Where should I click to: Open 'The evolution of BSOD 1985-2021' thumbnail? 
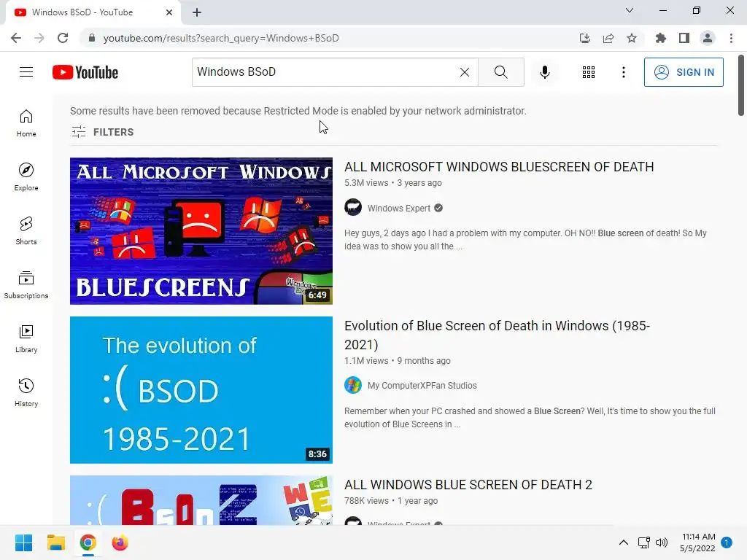(201, 390)
